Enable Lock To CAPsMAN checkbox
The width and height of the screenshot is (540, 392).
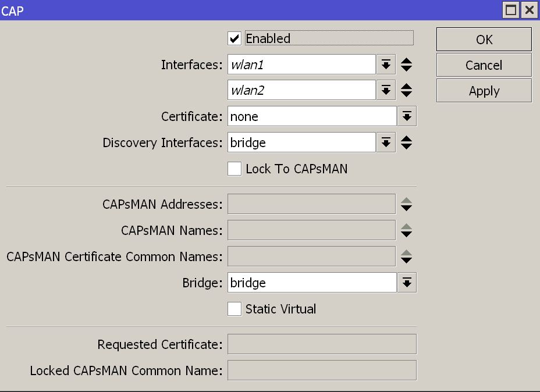234,169
